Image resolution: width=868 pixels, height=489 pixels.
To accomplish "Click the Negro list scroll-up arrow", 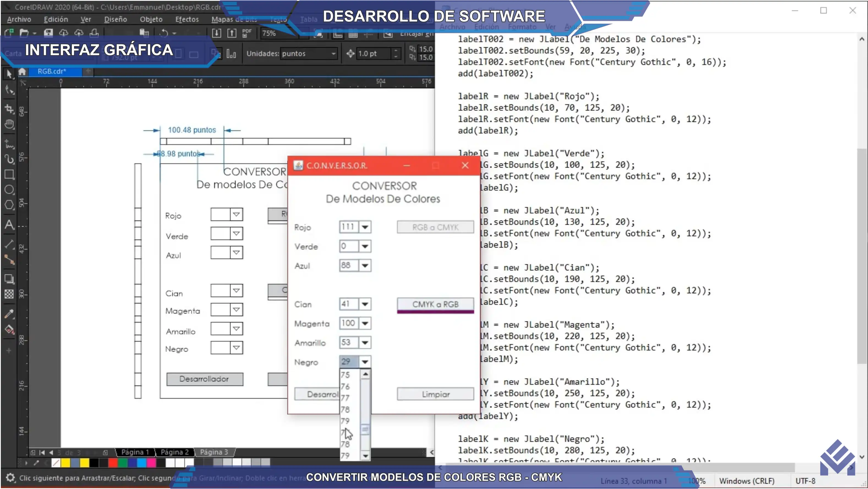I will tap(365, 375).
